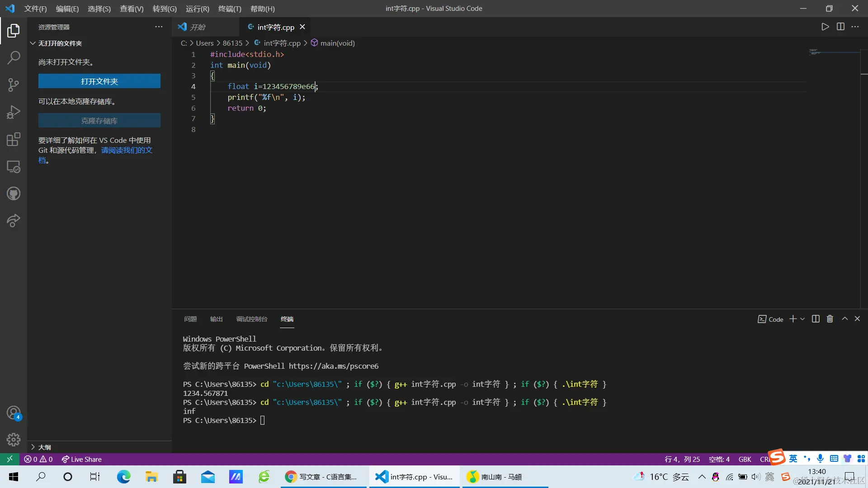Click the Run Code play icon
Image resolution: width=868 pixels, height=488 pixels.
(x=825, y=27)
